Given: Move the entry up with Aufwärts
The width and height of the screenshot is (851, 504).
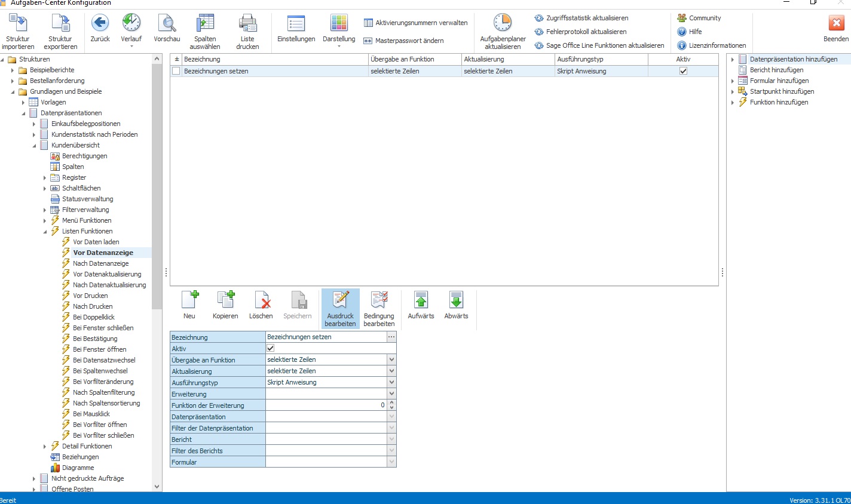Looking at the screenshot, I should [x=421, y=305].
